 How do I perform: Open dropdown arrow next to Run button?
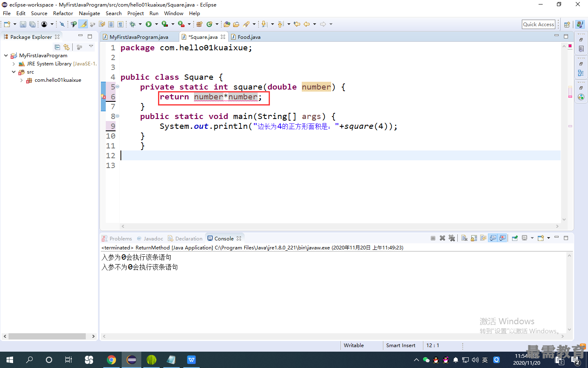pyautogui.click(x=156, y=24)
